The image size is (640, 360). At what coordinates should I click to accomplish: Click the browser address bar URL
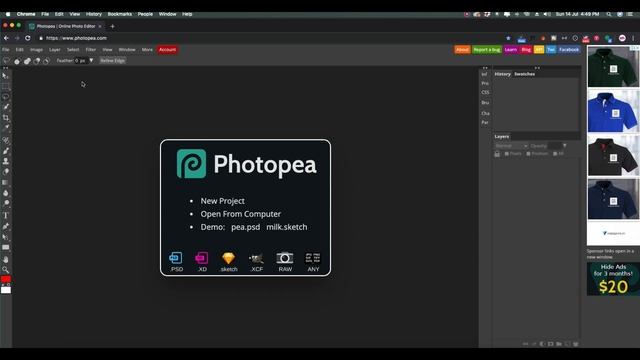tap(76, 38)
